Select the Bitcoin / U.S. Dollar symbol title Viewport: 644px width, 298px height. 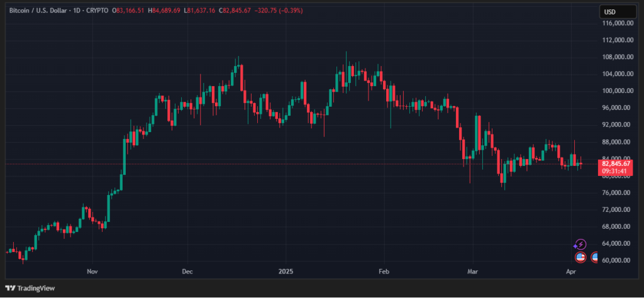38,11
